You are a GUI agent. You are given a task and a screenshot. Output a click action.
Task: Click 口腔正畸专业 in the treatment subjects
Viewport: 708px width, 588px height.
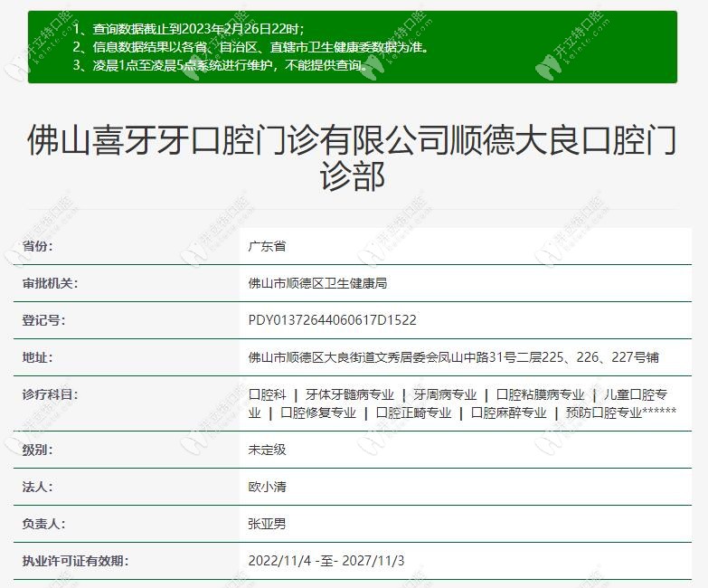click(412, 413)
